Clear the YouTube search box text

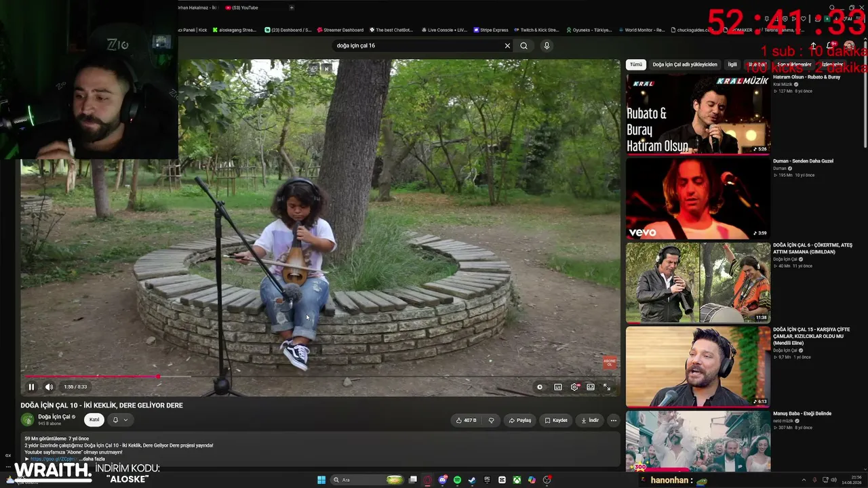[x=507, y=45]
